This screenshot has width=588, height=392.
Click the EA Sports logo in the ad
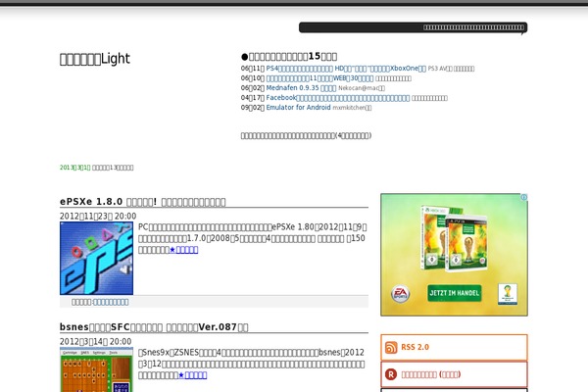400,294
